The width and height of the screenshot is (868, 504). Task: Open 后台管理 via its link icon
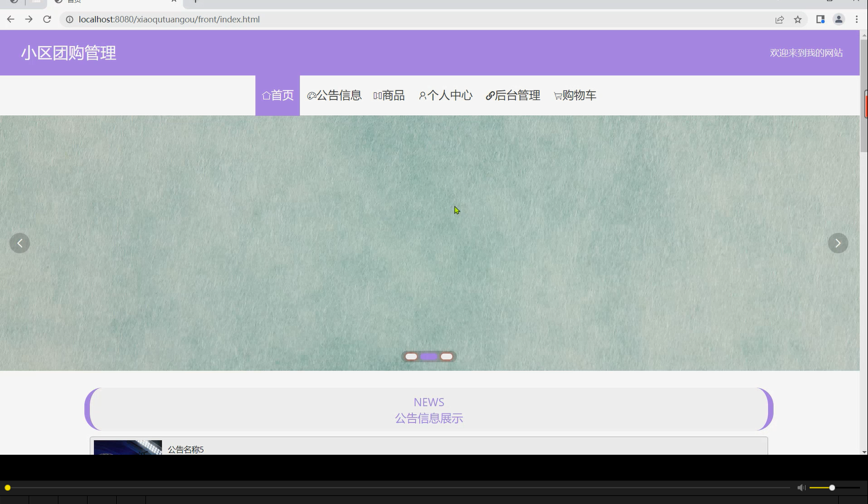point(490,95)
